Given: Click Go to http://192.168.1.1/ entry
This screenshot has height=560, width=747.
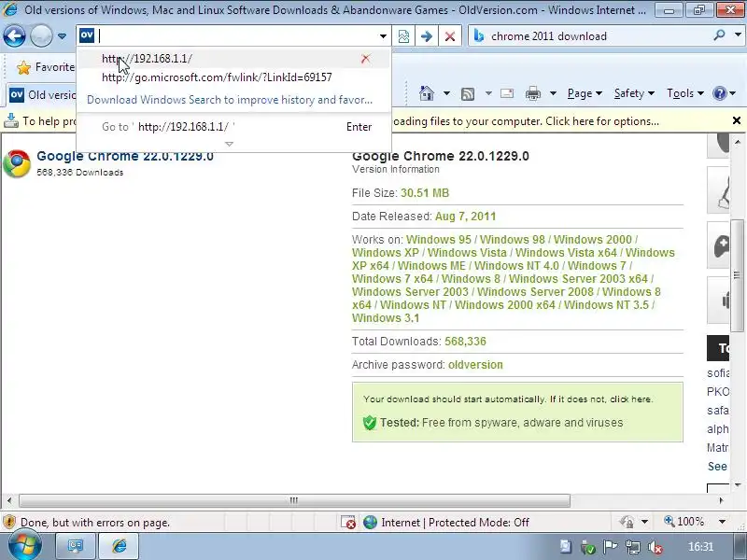Looking at the screenshot, I should (233, 127).
